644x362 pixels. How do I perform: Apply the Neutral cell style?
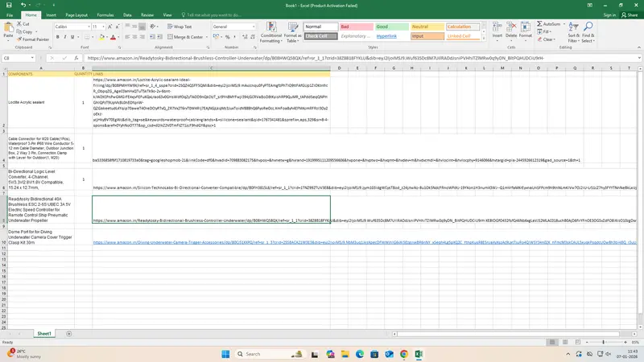click(x=427, y=27)
